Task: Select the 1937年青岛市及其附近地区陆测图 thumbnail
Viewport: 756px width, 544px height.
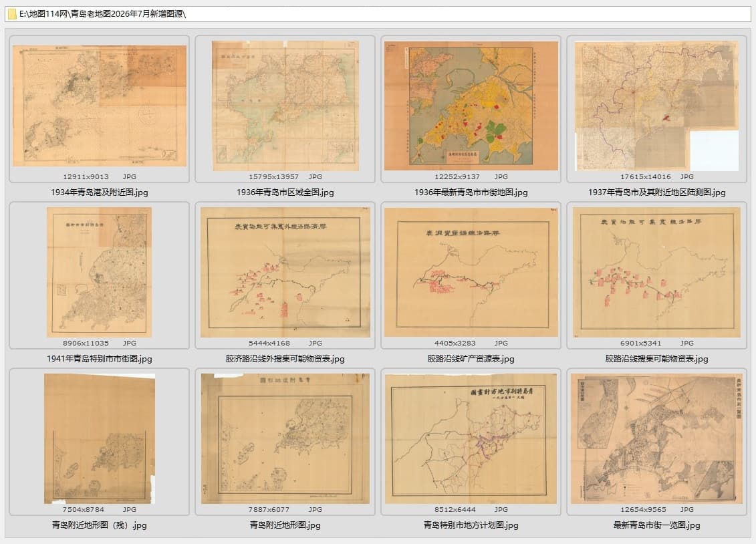Action: 656,106
